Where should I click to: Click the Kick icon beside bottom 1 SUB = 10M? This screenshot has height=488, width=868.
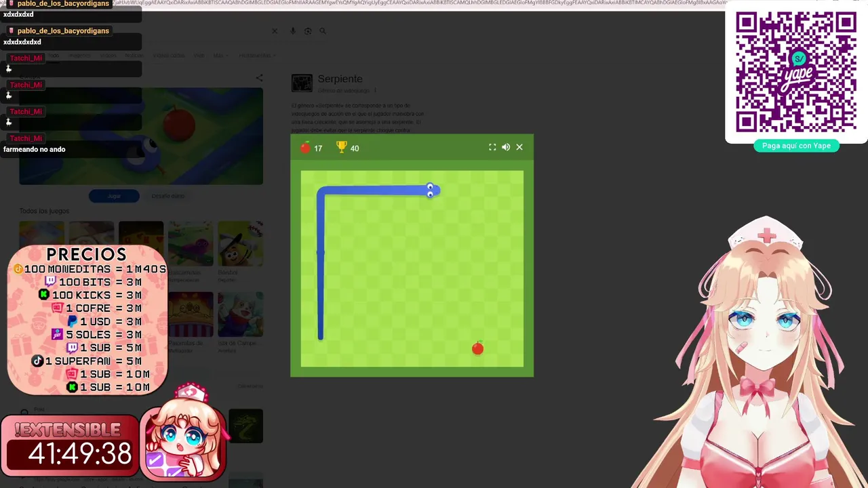click(x=73, y=387)
